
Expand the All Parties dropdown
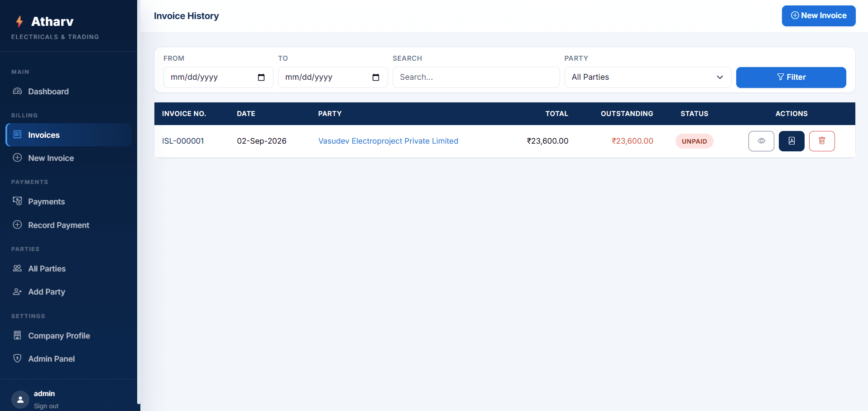click(648, 77)
